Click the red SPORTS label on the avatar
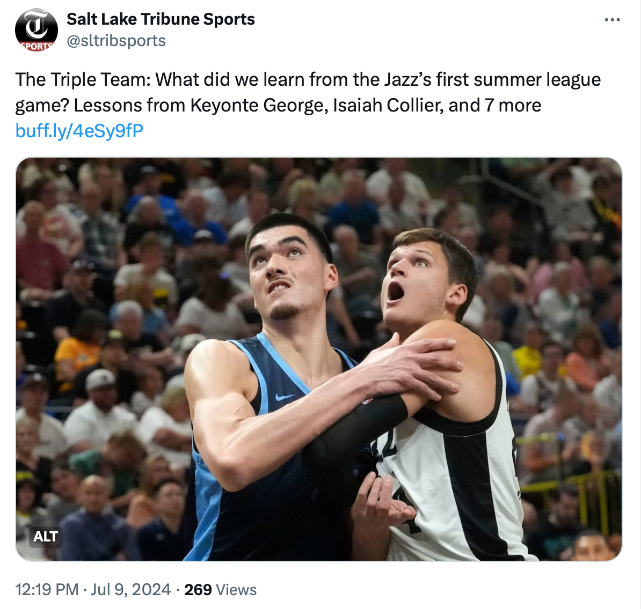The height and width of the screenshot is (609, 641). pyautogui.click(x=36, y=45)
